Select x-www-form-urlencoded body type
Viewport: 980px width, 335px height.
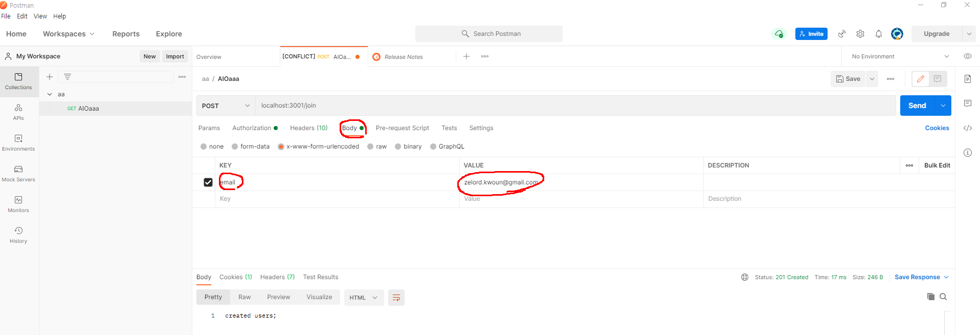(281, 146)
